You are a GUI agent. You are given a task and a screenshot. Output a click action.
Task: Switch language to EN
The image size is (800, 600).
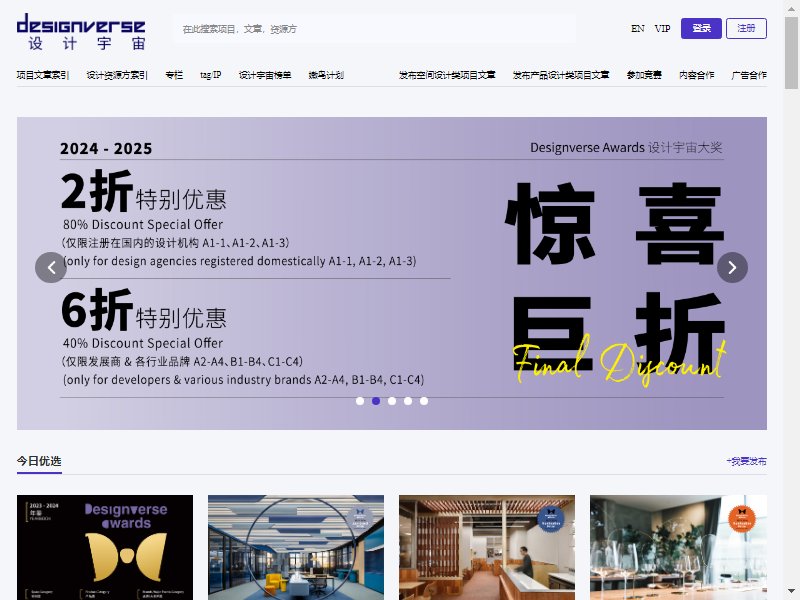point(638,29)
